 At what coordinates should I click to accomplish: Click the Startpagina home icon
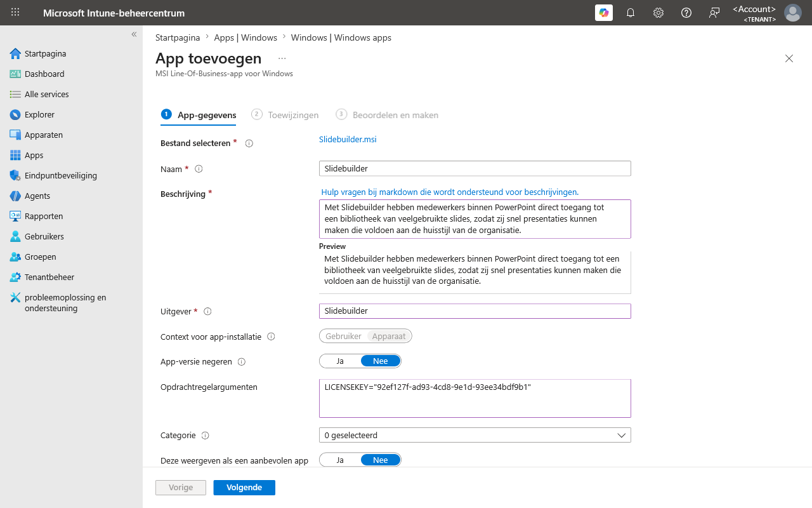tap(15, 53)
